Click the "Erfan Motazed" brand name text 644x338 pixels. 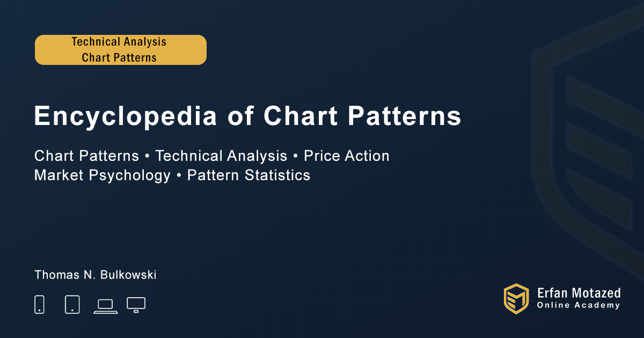click(579, 293)
